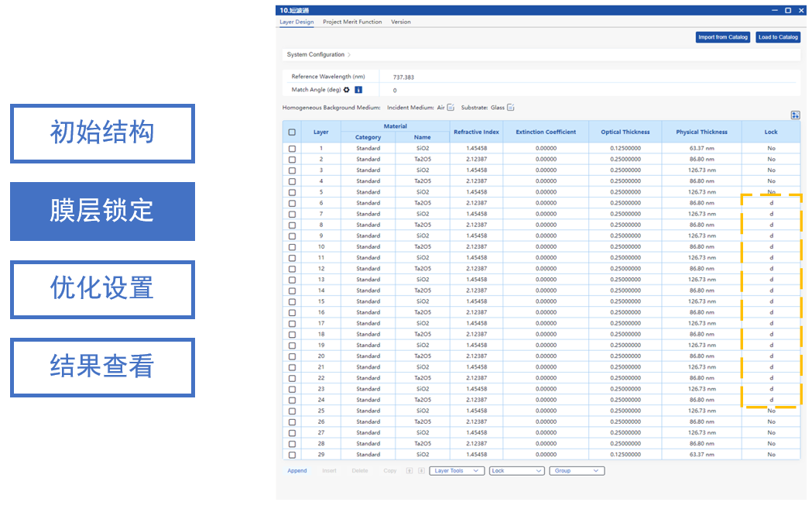The height and width of the screenshot is (509, 812).
Task: Select the checkbox for layer 15
Action: coord(292,302)
